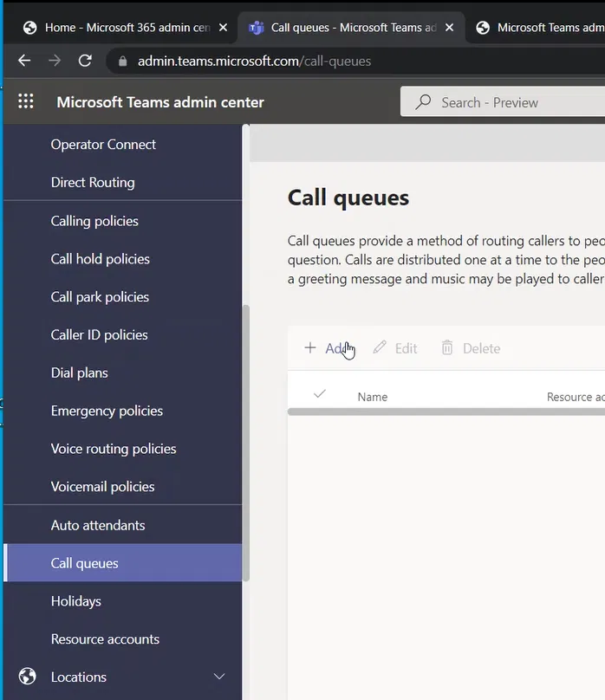Expand the Locations chevron in the sidebar
This screenshot has width=605, height=700.
[219, 677]
